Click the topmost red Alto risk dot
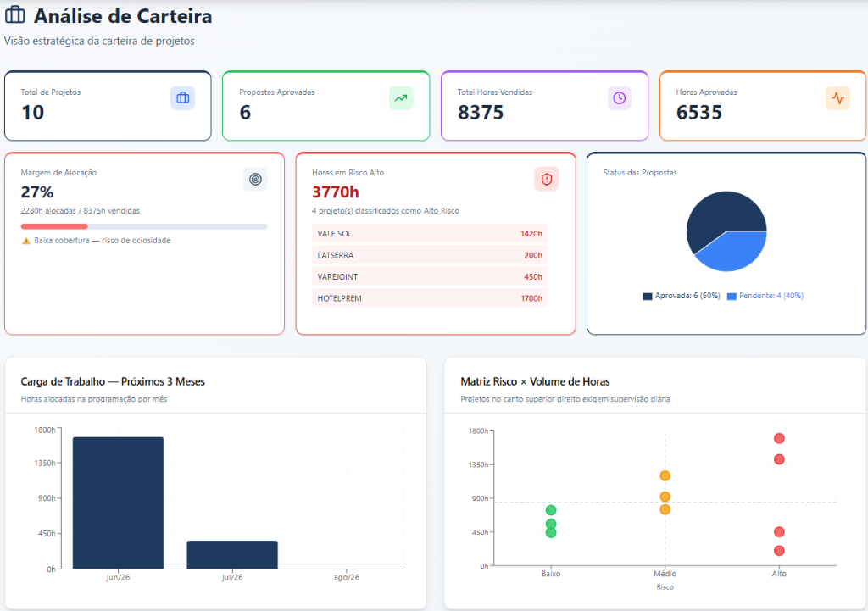 [779, 438]
